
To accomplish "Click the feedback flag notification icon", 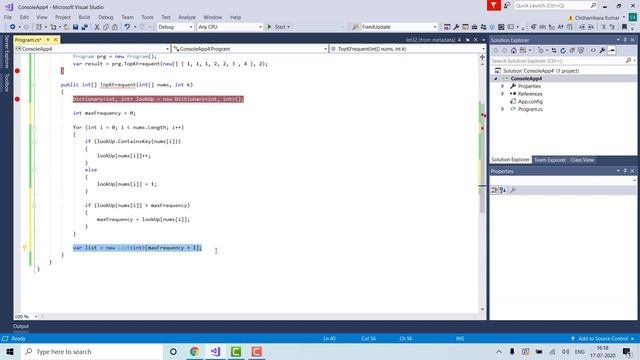I will point(493,5).
